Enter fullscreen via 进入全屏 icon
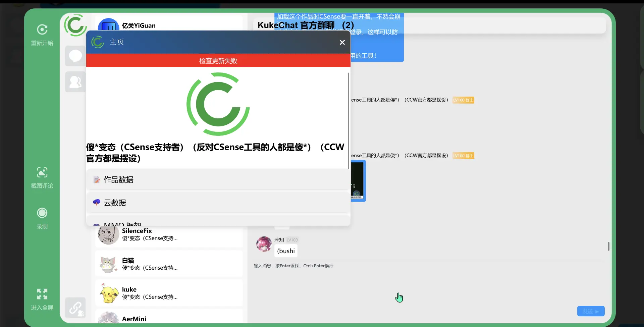 (x=42, y=294)
